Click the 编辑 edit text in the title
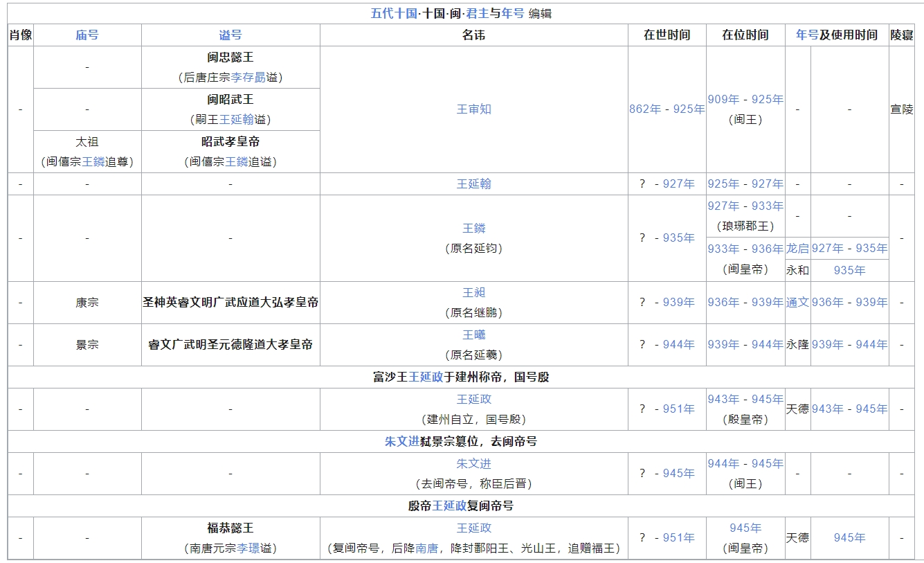 tap(540, 14)
